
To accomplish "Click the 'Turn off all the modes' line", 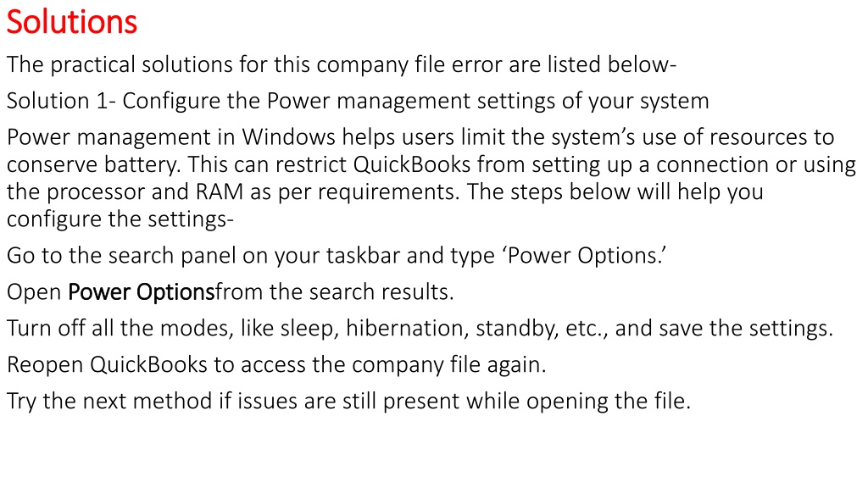I will (x=420, y=329).
